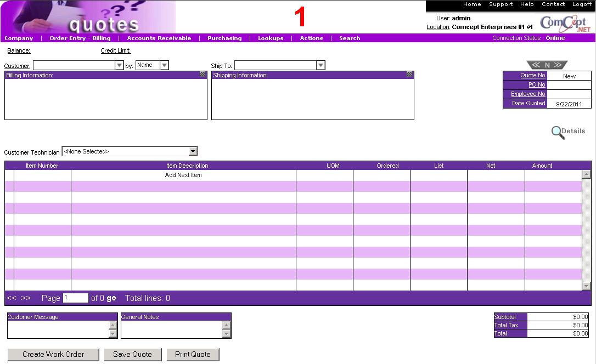Go to next quote using the right double-arrow

tap(558, 65)
